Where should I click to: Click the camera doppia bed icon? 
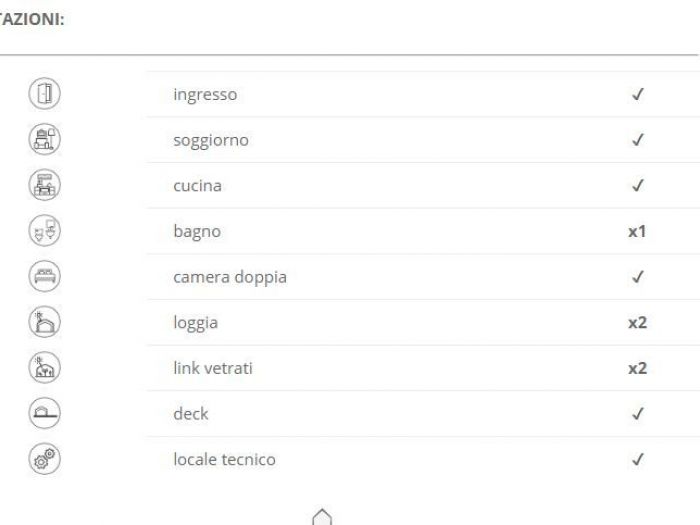pos(43,277)
